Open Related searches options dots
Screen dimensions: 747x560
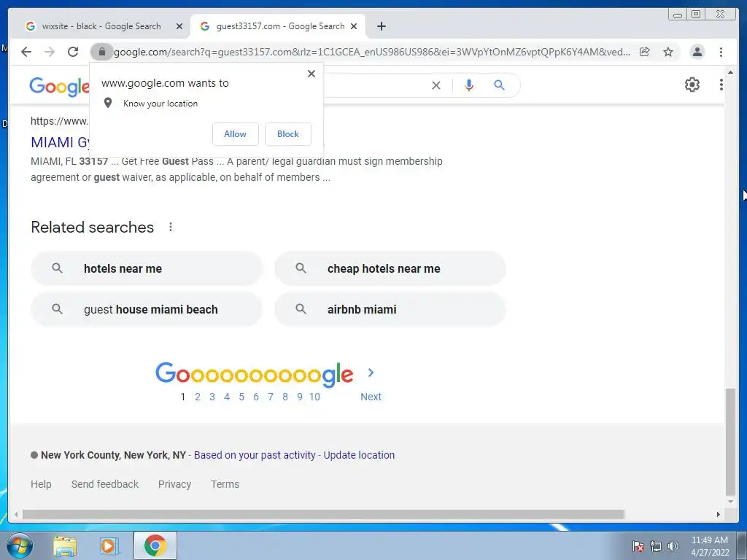click(171, 227)
